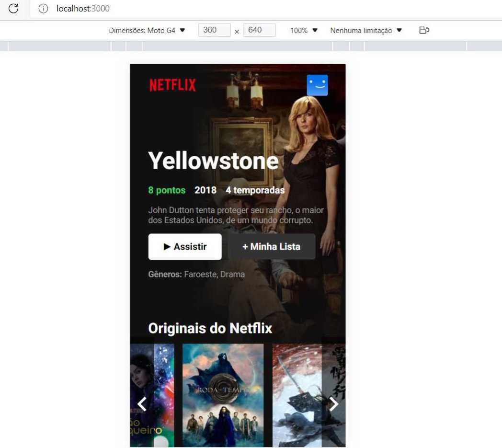Click the 8 pontos rating text
This screenshot has width=502, height=448.
click(167, 190)
